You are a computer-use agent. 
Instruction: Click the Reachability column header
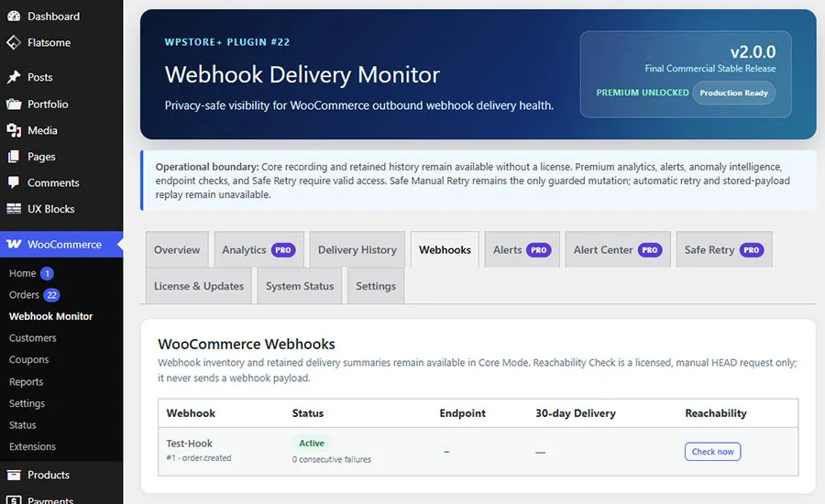(x=716, y=413)
